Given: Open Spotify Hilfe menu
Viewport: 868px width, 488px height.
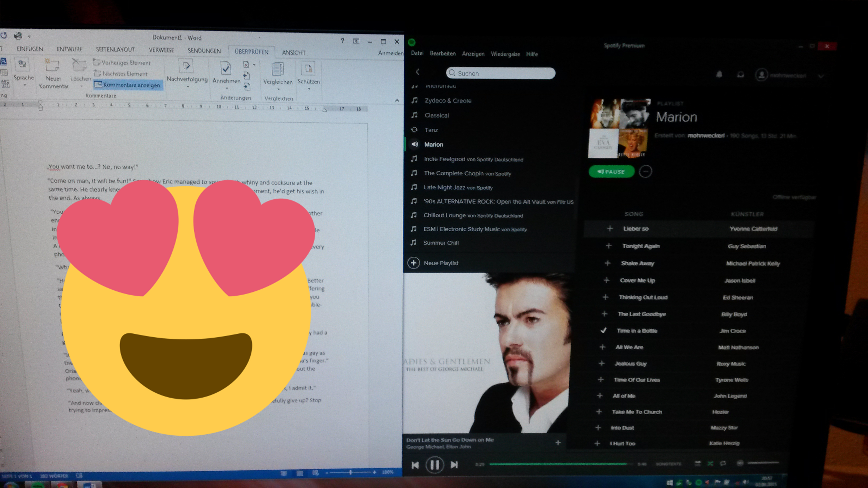Looking at the screenshot, I should coord(532,54).
